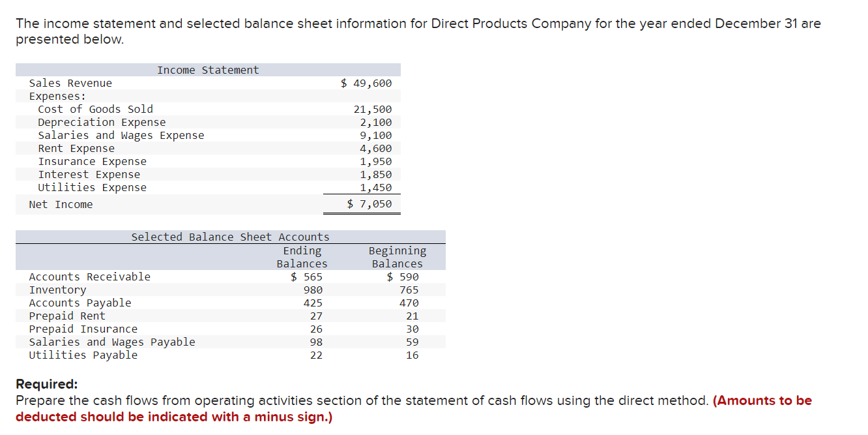Click the Beginning Balances column heading
868x435 pixels.
pyautogui.click(x=398, y=257)
